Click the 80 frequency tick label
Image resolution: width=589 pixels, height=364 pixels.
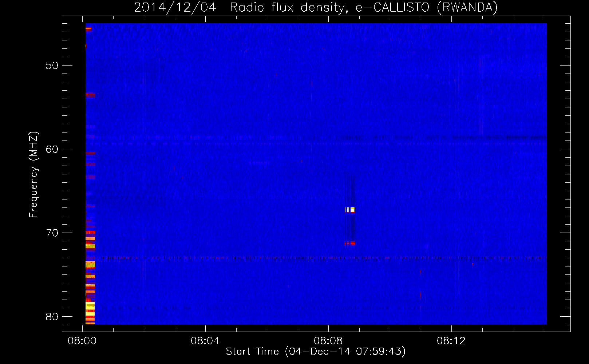click(52, 317)
